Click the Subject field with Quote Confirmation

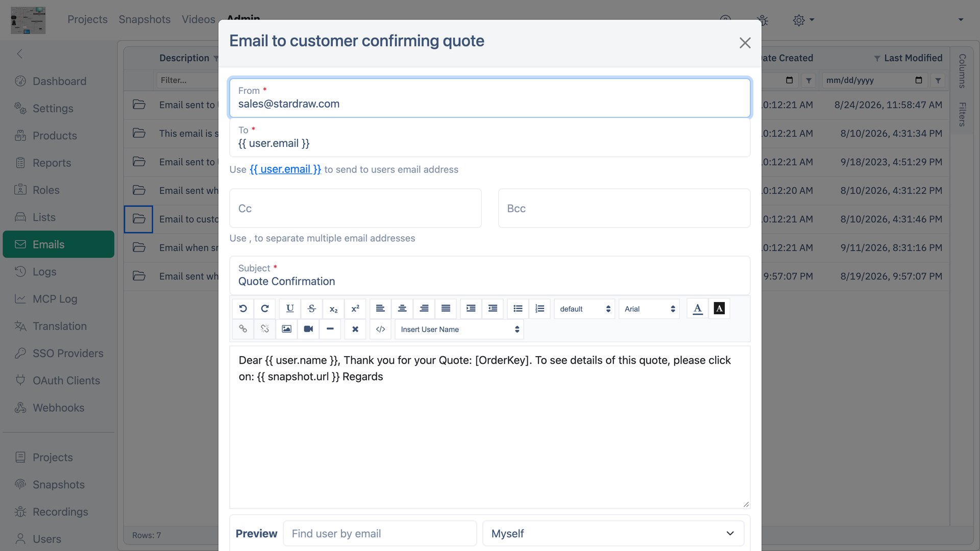[x=490, y=275]
